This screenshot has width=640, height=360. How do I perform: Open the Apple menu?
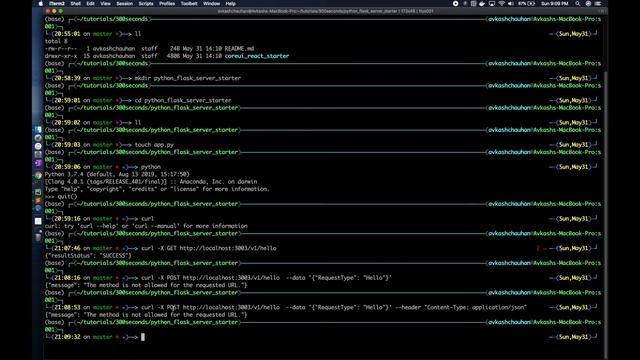click(x=40, y=4)
